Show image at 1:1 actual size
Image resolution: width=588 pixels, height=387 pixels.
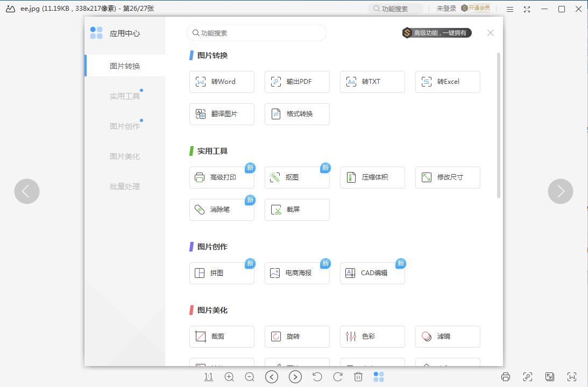209,377
